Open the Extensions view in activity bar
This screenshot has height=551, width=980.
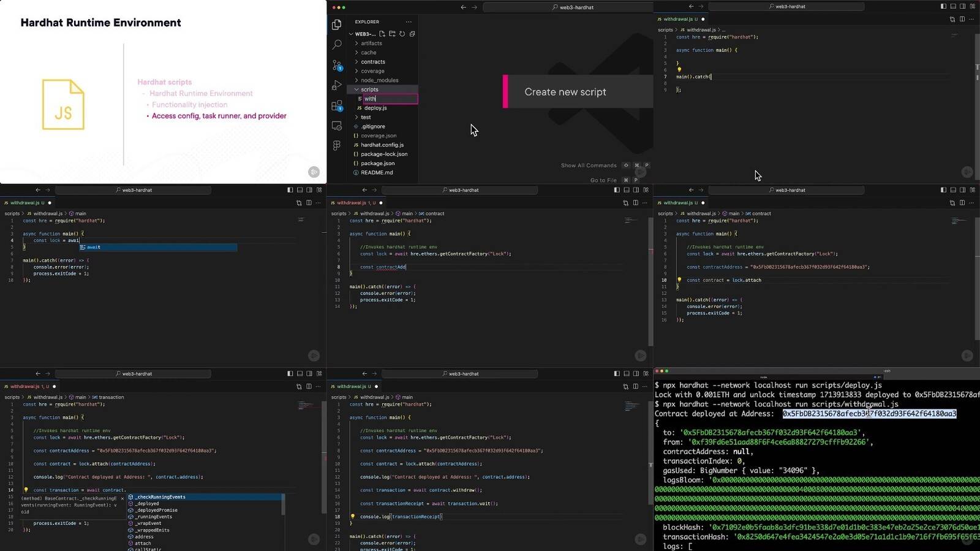click(x=337, y=105)
